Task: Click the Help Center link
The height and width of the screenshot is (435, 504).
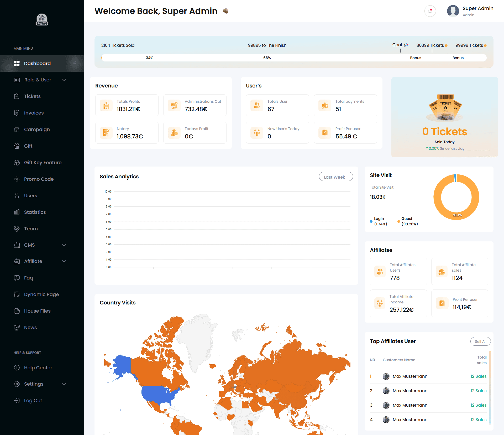Action: [38, 368]
